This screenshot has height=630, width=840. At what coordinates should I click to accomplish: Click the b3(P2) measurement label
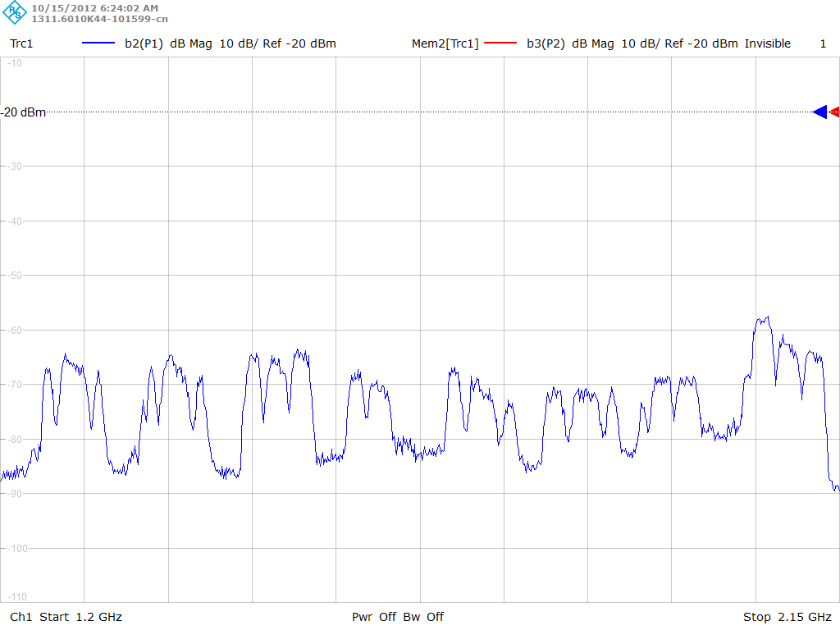pos(546,43)
